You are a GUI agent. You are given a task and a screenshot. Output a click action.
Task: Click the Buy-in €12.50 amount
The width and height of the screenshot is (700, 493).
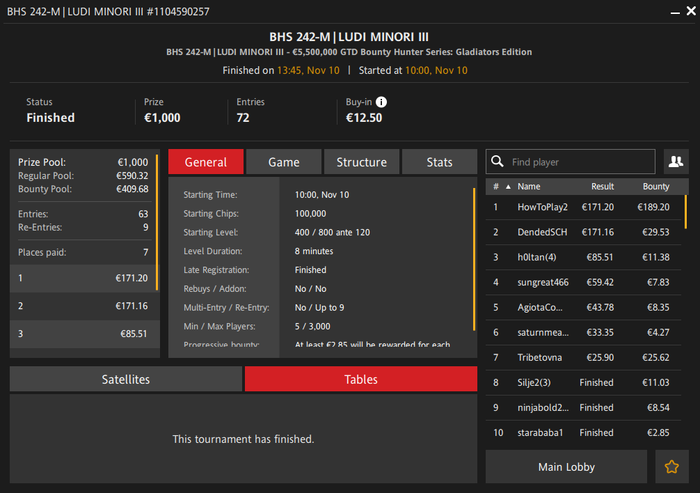[364, 117]
